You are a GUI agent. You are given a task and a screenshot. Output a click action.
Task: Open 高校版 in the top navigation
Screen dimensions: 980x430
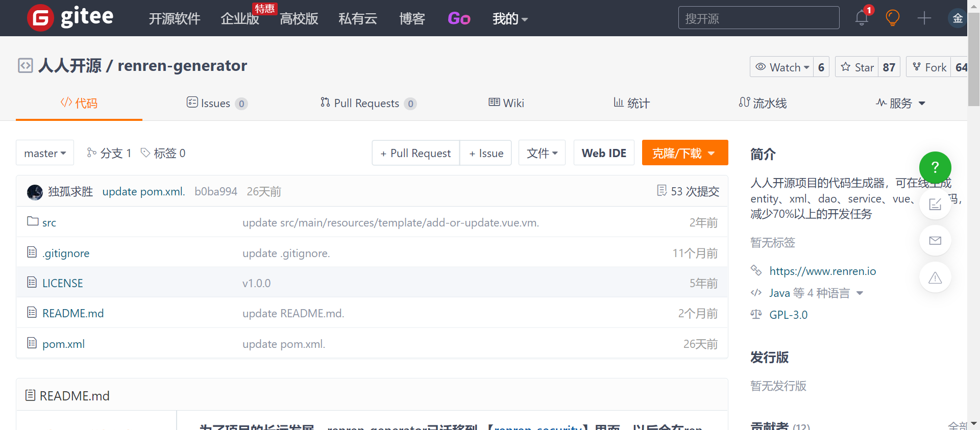tap(299, 19)
